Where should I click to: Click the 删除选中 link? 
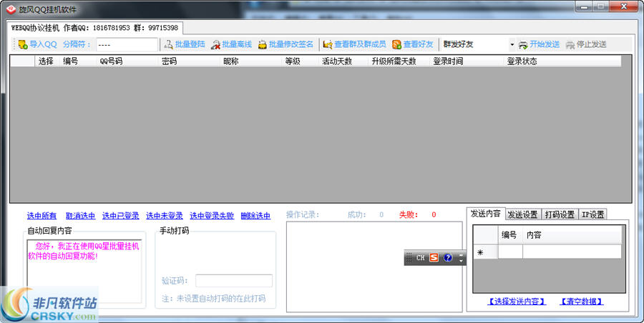click(255, 216)
